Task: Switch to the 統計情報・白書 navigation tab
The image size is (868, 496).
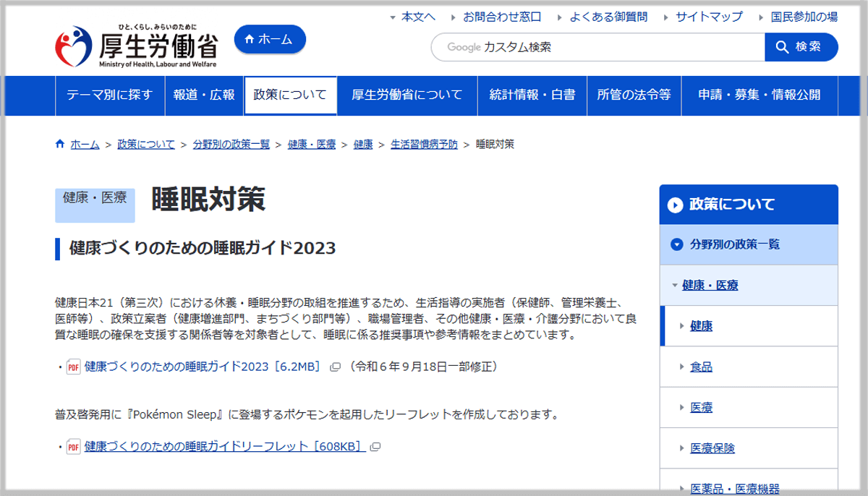Action: click(x=532, y=95)
